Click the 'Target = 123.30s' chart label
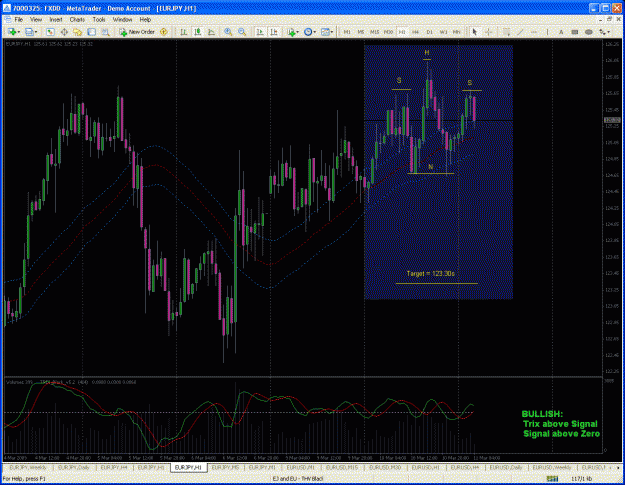 point(430,274)
